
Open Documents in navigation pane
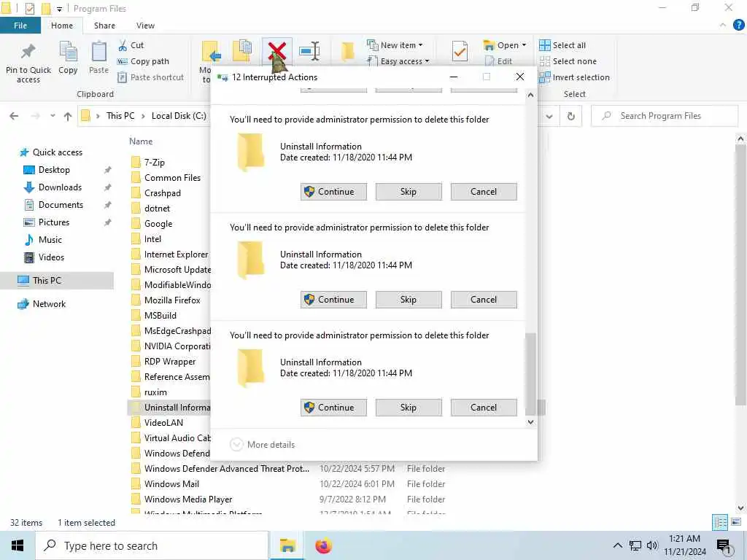(53, 205)
